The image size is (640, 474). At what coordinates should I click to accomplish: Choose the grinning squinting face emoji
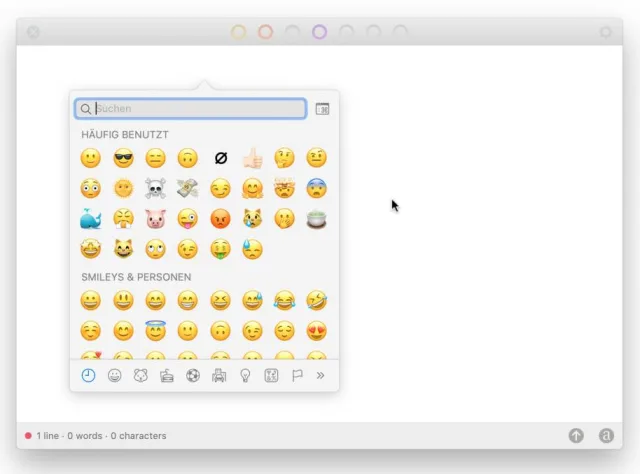[x=221, y=300]
